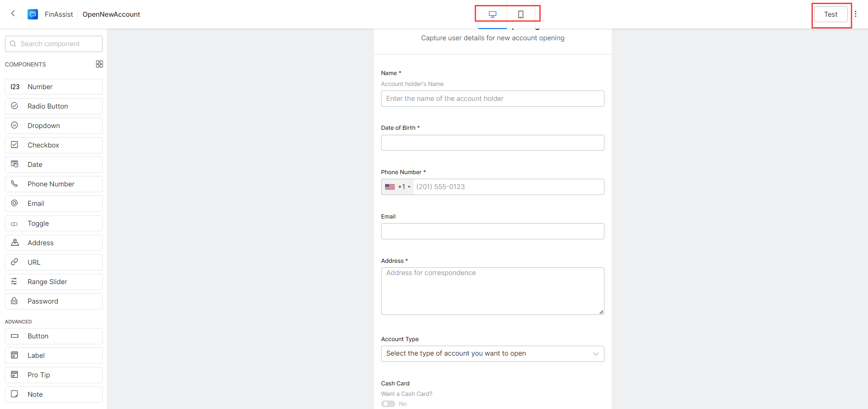Screen dimensions: 868x409
Task: Toggle the components grid view icon
Action: tap(99, 64)
